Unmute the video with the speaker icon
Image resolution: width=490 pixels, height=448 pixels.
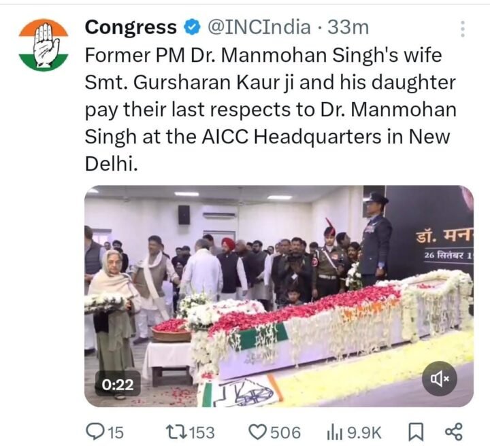pyautogui.click(x=439, y=379)
